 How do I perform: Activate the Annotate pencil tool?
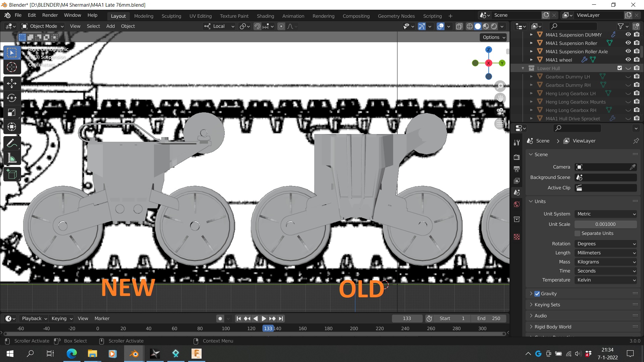click(x=12, y=143)
